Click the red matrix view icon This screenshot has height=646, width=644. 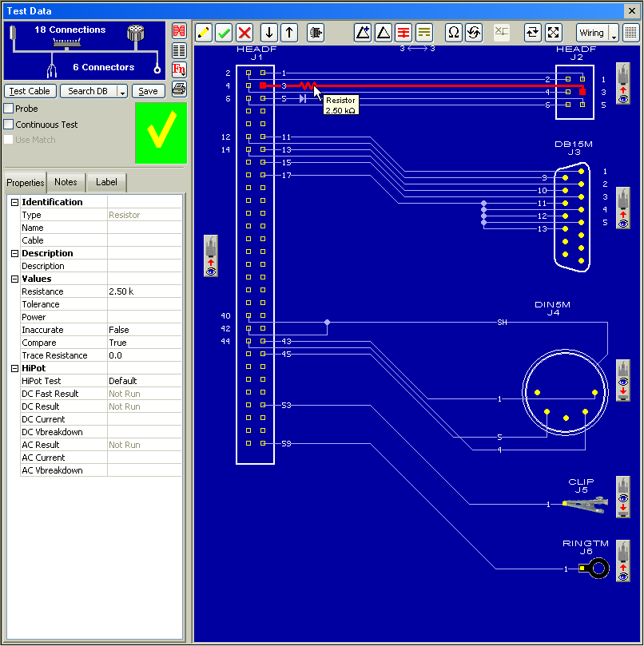[x=179, y=31]
